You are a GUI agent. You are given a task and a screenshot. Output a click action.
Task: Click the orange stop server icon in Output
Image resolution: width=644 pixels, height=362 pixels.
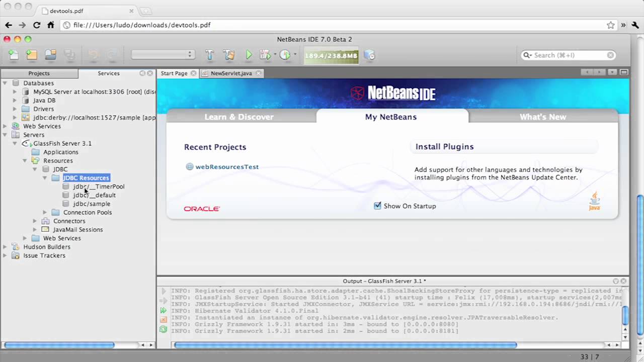click(163, 320)
